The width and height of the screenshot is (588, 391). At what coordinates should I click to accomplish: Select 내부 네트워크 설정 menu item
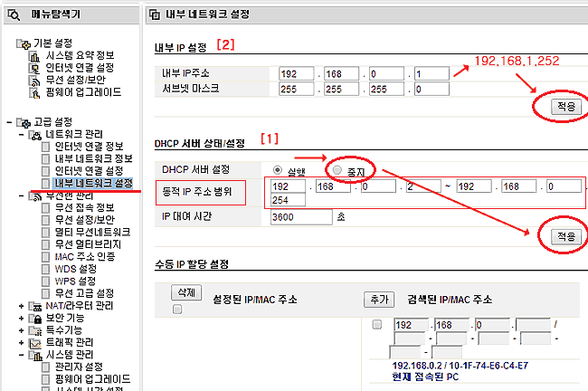(x=93, y=184)
